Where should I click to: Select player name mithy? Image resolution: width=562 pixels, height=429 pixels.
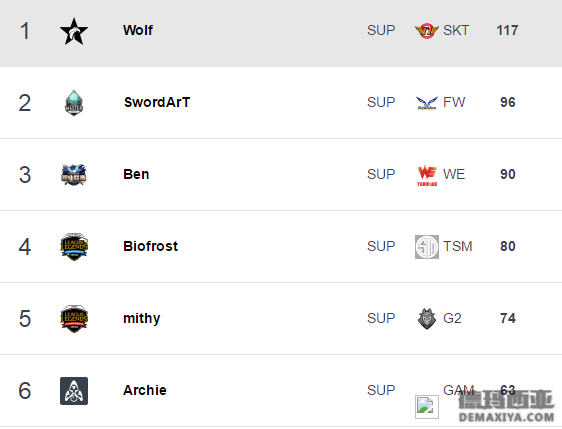point(142,319)
